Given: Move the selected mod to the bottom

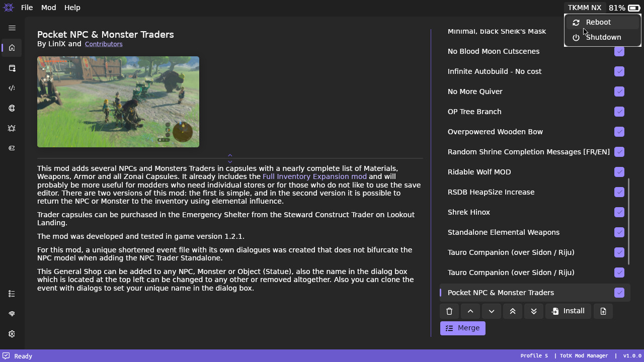Looking at the screenshot, I should tap(533, 311).
